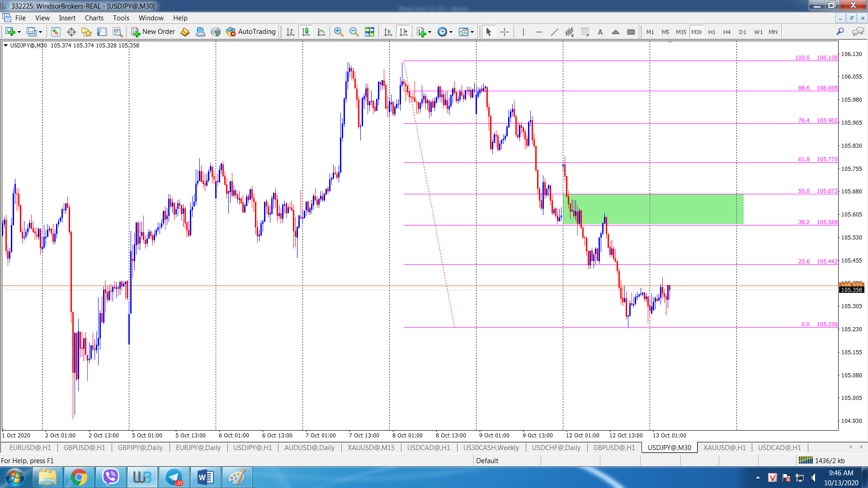This screenshot has width=868, height=488.
Task: Switch to the US30CASH,Weekly chart tab
Action: 491,448
